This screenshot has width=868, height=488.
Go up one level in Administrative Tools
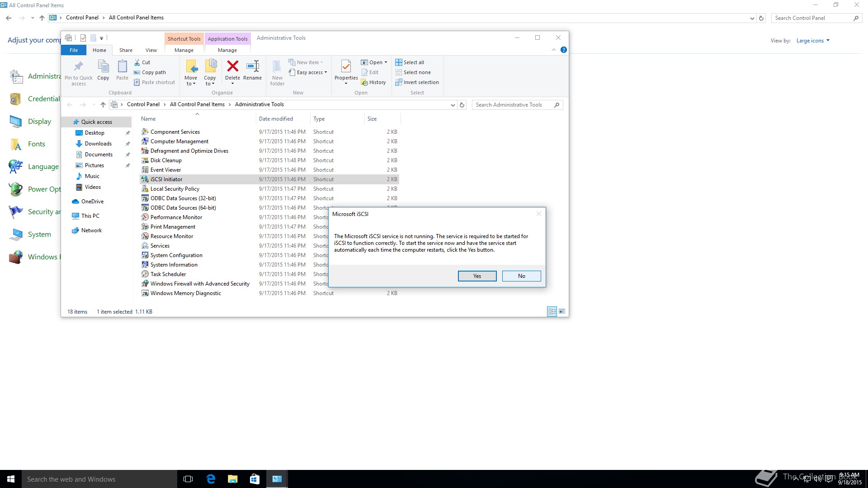point(103,105)
